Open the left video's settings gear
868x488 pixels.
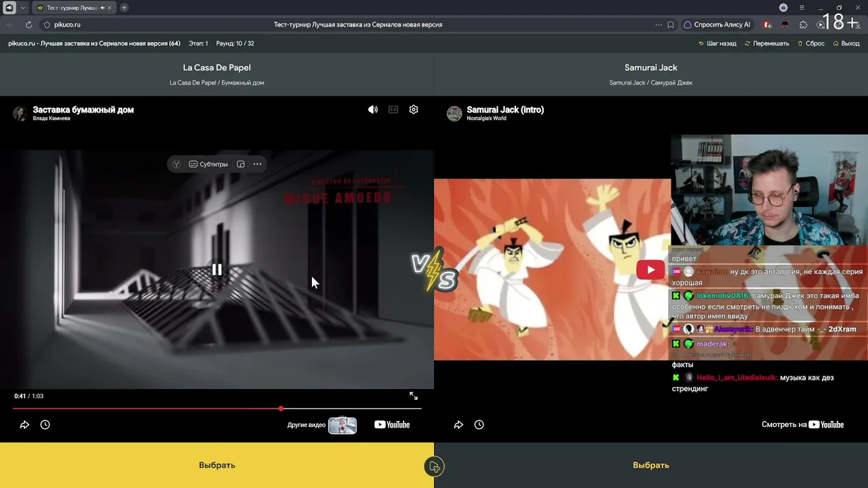414,110
